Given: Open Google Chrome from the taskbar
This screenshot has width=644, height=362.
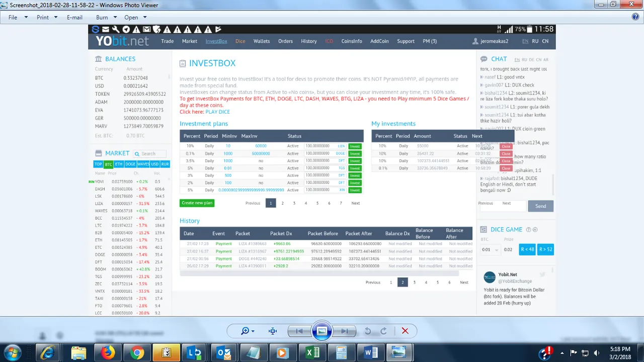Looking at the screenshot, I should pyautogui.click(x=137, y=353).
